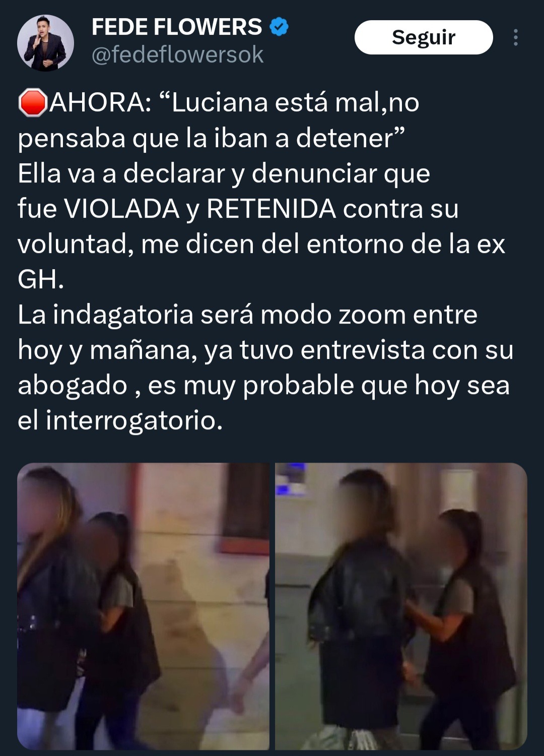The image size is (544, 756).
Task: Click the blue verified badge
Action: click(279, 27)
